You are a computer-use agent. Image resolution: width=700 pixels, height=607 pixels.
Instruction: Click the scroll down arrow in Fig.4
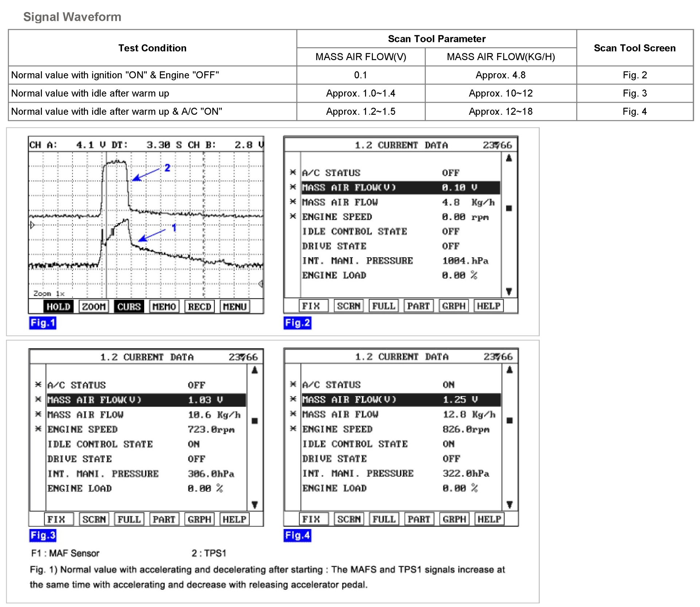pyautogui.click(x=510, y=504)
